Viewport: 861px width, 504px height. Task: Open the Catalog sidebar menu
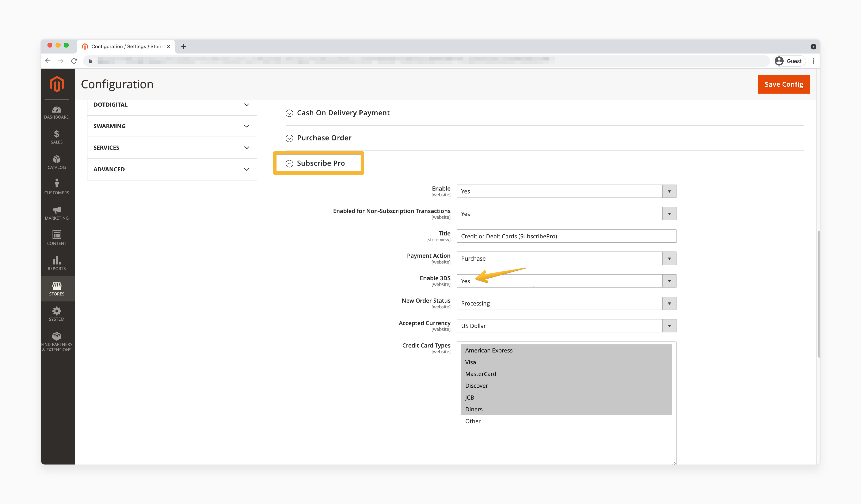tap(57, 162)
